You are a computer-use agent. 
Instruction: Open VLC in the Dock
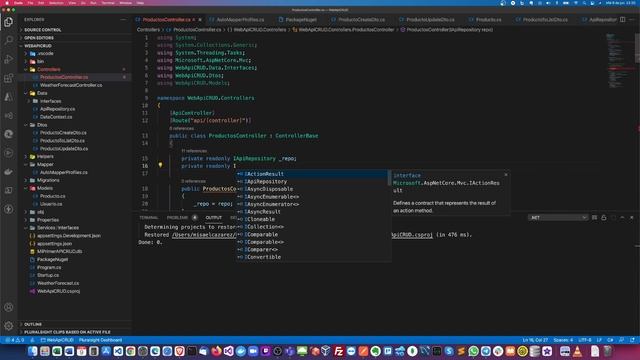(578, 351)
